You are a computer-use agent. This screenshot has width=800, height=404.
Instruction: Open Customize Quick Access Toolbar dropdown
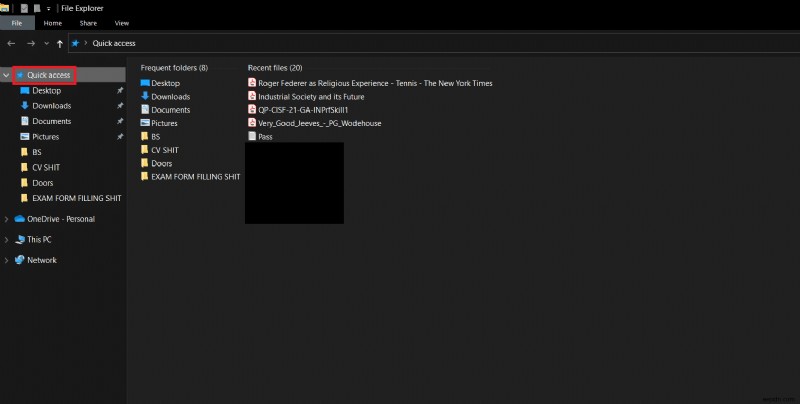click(x=48, y=9)
